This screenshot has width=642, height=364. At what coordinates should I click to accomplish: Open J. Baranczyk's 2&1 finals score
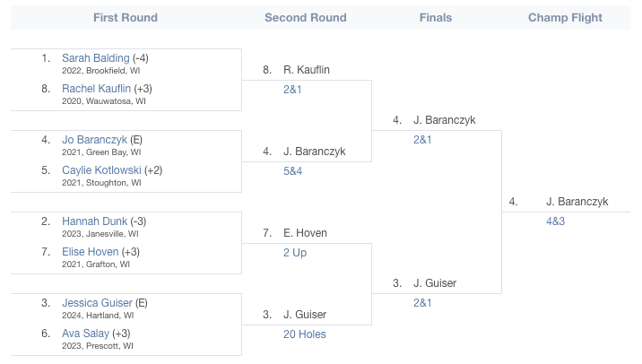click(422, 140)
